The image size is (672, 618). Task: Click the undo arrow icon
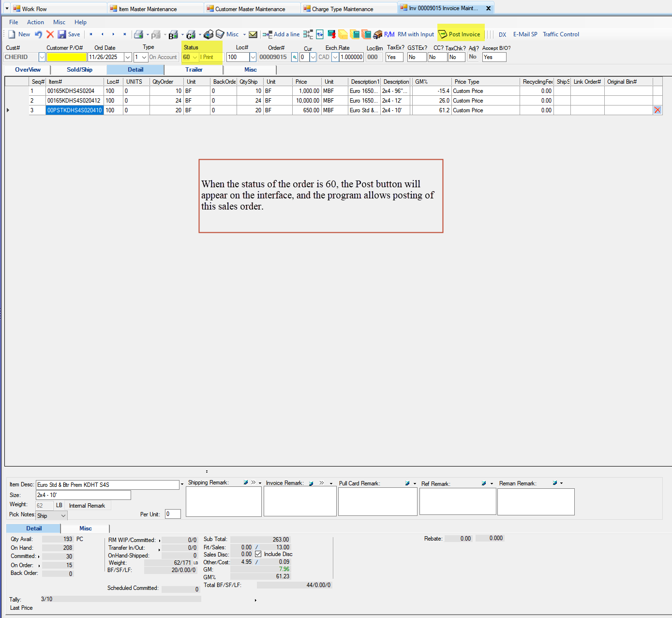tap(38, 34)
